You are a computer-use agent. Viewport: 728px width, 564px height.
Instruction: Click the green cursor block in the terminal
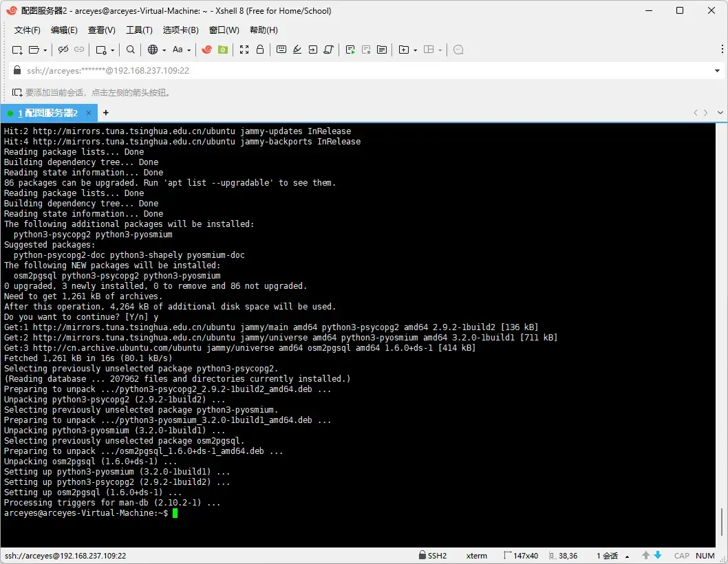point(176,512)
